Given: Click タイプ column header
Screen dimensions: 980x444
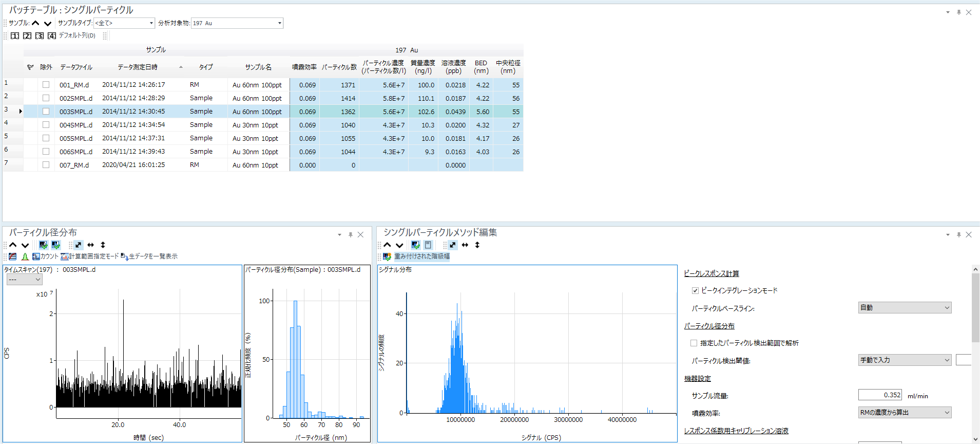Looking at the screenshot, I should click(x=206, y=67).
